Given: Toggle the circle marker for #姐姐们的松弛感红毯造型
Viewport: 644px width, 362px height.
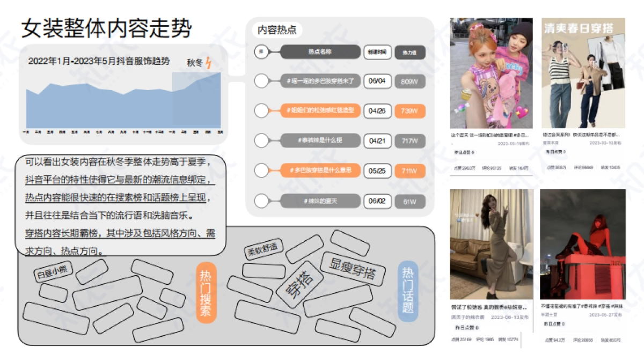Looking at the screenshot, I should click(262, 112).
